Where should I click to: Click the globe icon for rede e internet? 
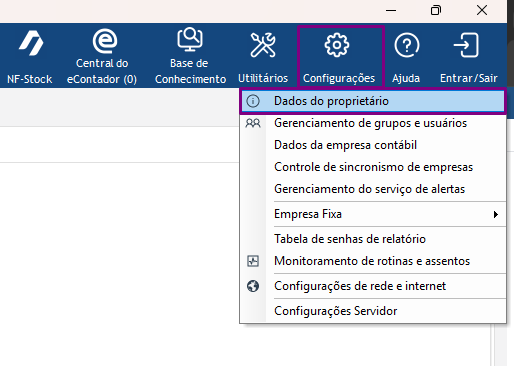tap(253, 286)
